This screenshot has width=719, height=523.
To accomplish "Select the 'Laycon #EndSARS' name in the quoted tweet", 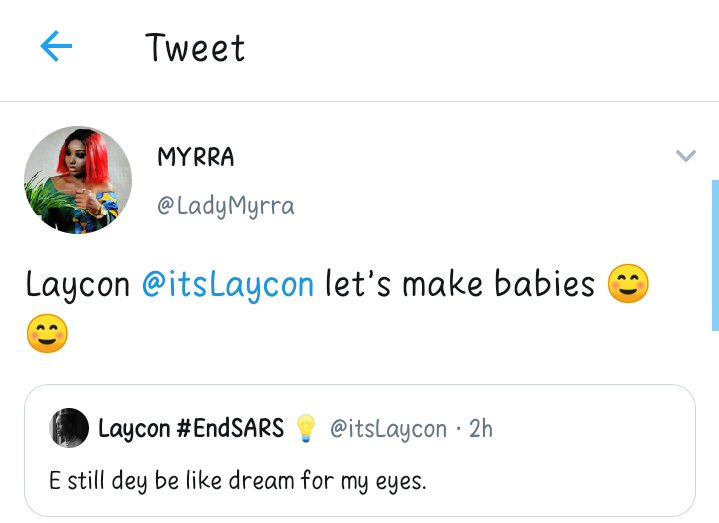I will coord(191,429).
